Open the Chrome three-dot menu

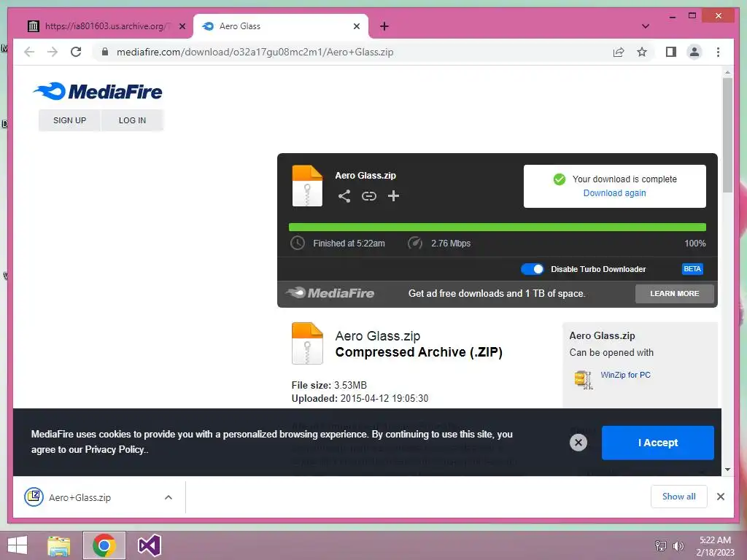(x=718, y=52)
